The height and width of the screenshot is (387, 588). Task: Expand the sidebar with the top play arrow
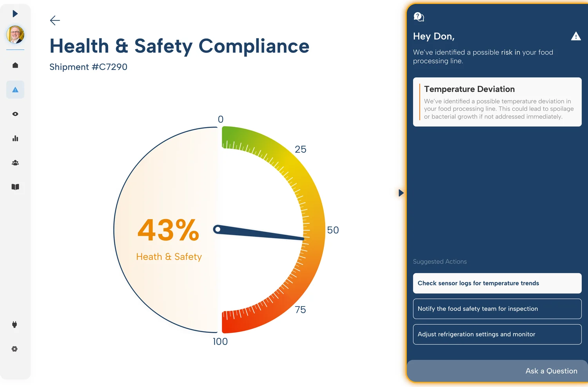pyautogui.click(x=15, y=14)
